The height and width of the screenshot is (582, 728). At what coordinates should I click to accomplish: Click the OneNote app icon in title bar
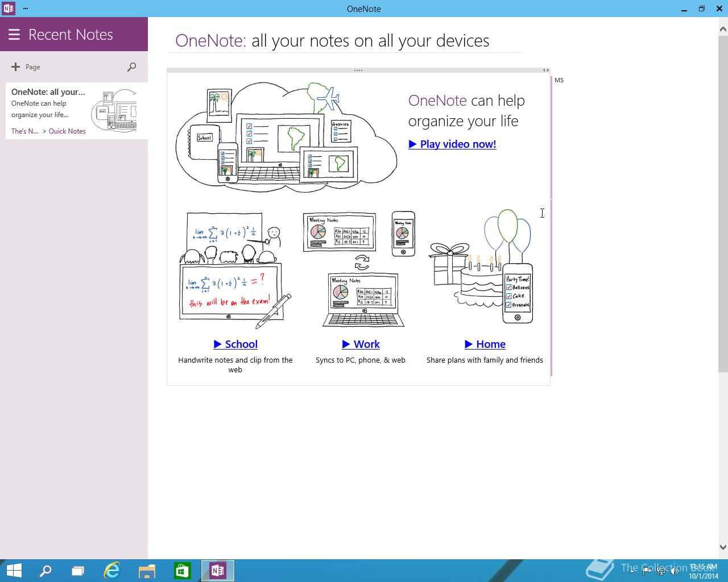[9, 9]
